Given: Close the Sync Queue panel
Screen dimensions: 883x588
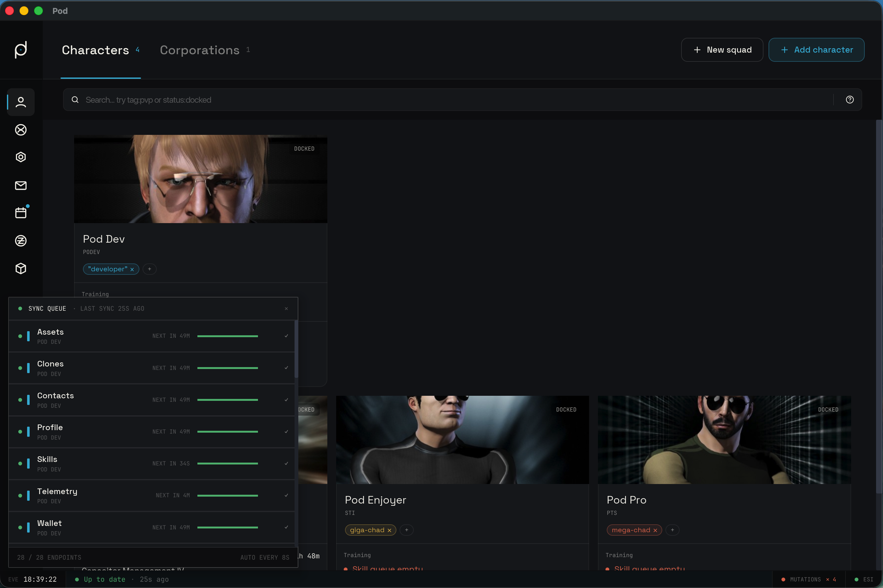Looking at the screenshot, I should point(286,308).
